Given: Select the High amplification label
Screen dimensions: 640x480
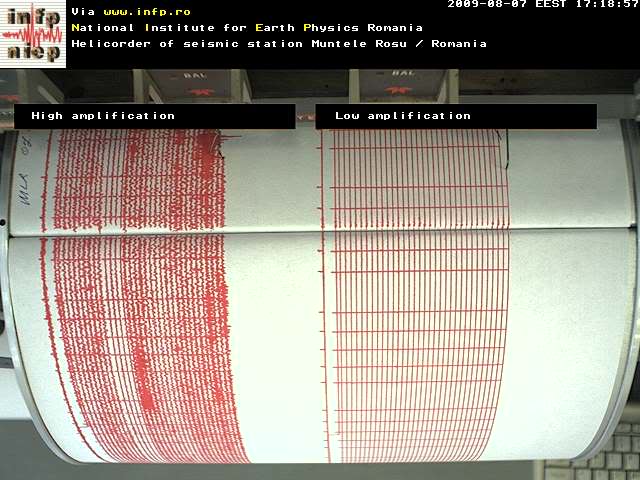Looking at the screenshot, I should [x=103, y=116].
